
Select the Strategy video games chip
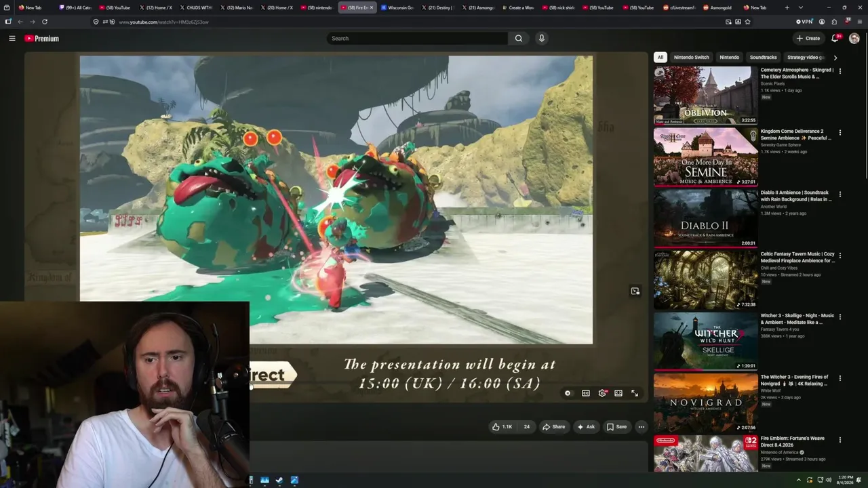tap(806, 58)
